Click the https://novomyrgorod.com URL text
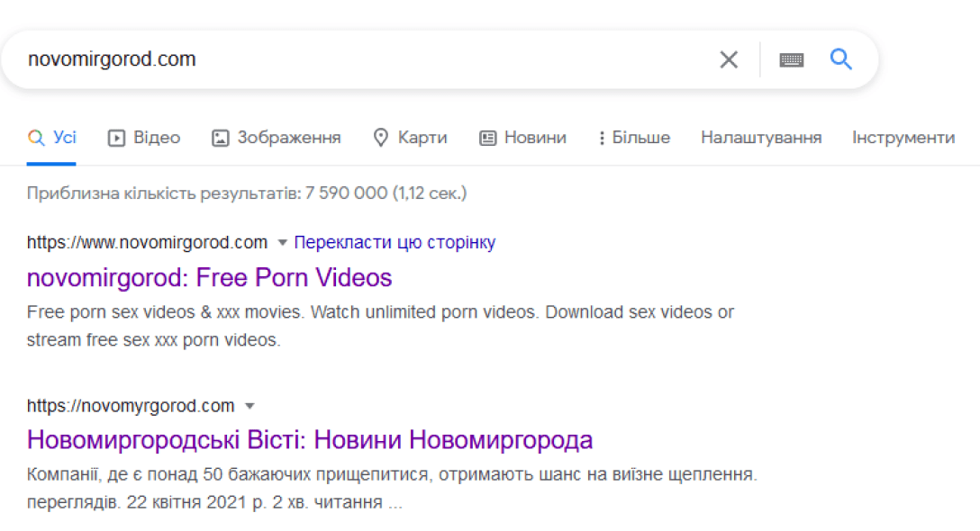The image size is (980, 531). pyautogui.click(x=131, y=406)
